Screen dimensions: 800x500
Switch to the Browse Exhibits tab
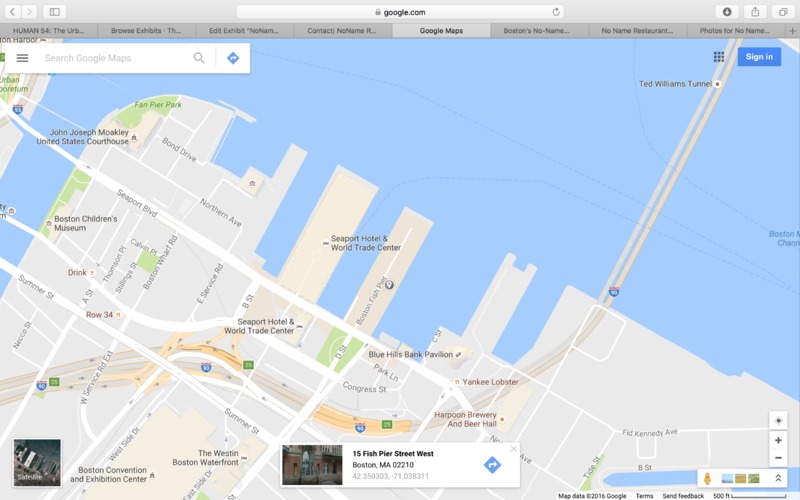[146, 31]
